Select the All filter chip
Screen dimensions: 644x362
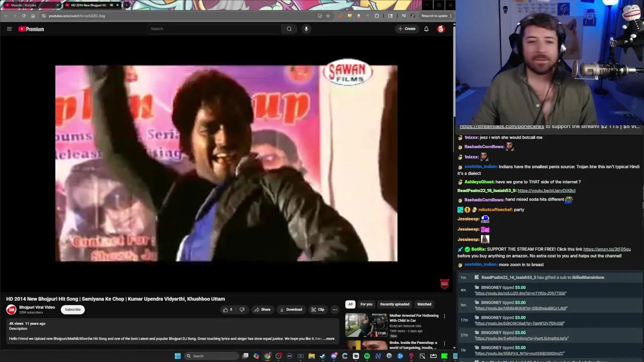[x=350, y=304]
